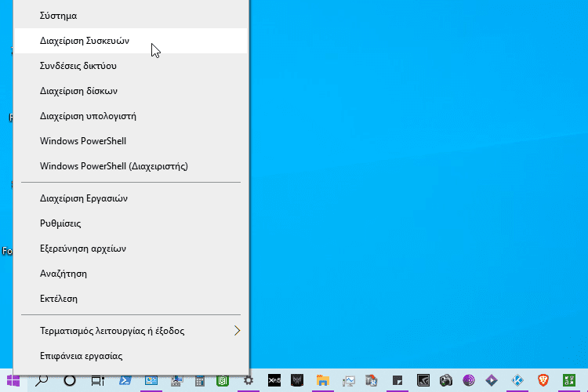Open Διαχείριση Εργασιών
This screenshot has width=588, height=392.
click(x=131, y=198)
